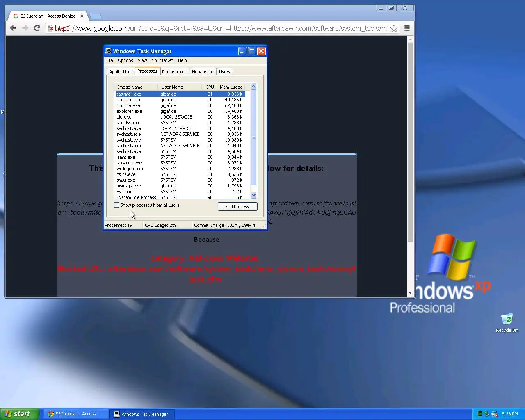This screenshot has height=420, width=525.
Task: Go back in Chrome browser
Action: [x=13, y=28]
